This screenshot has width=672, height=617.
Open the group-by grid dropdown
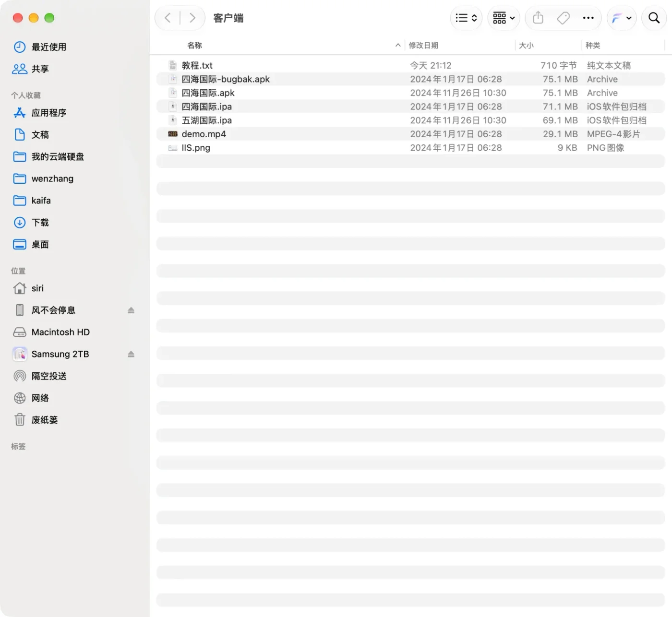click(x=504, y=18)
